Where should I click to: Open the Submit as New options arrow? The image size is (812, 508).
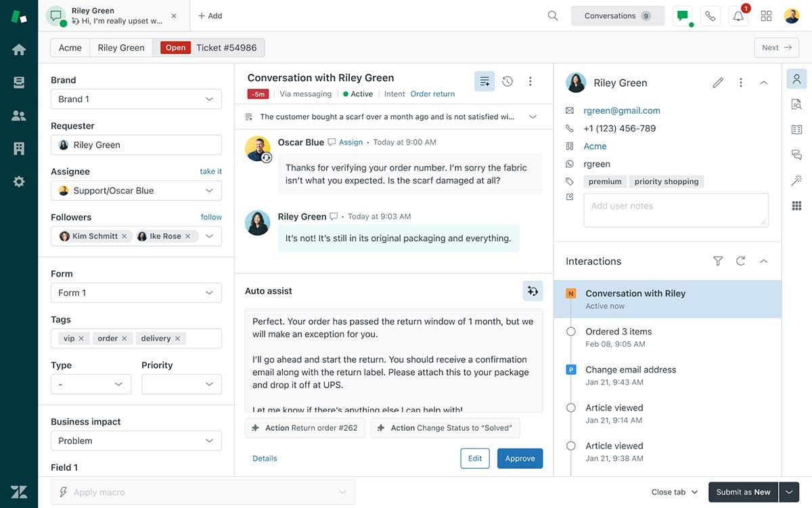789,492
